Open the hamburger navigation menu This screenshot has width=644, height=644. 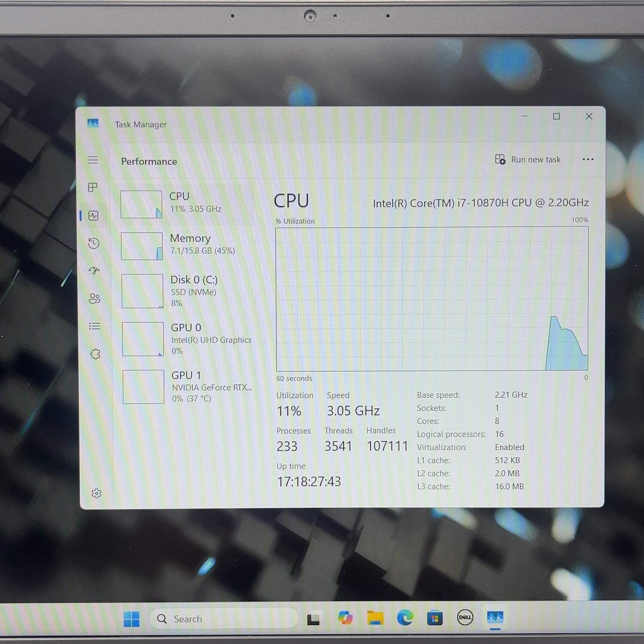coord(93,160)
